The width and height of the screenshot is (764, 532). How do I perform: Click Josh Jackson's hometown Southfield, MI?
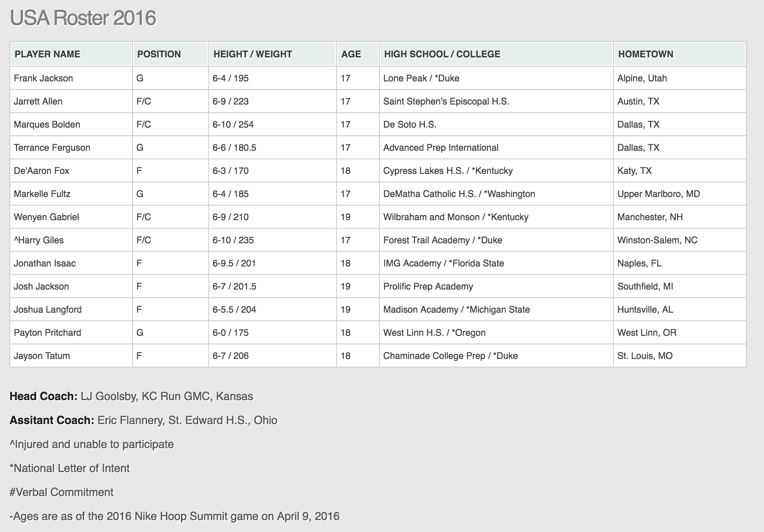[645, 287]
